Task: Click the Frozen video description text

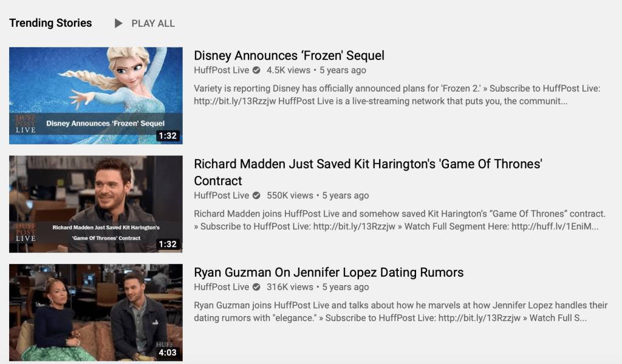Action: [x=397, y=95]
